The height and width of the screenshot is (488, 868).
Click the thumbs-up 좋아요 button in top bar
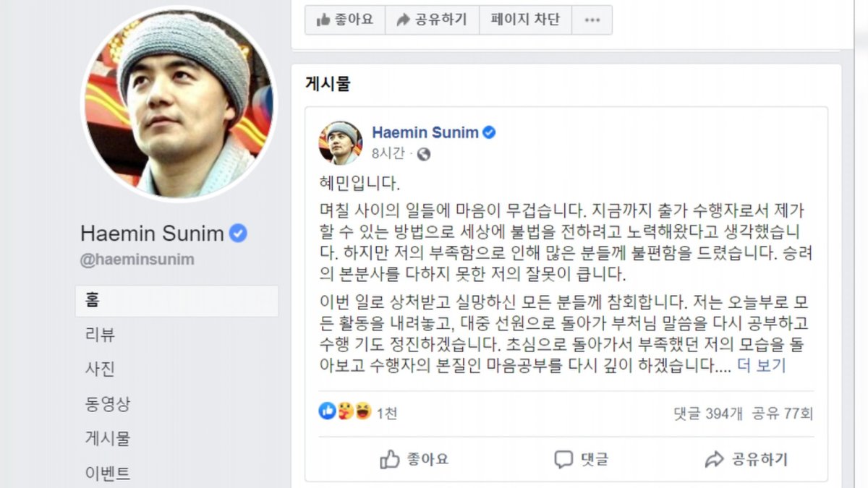tap(344, 20)
